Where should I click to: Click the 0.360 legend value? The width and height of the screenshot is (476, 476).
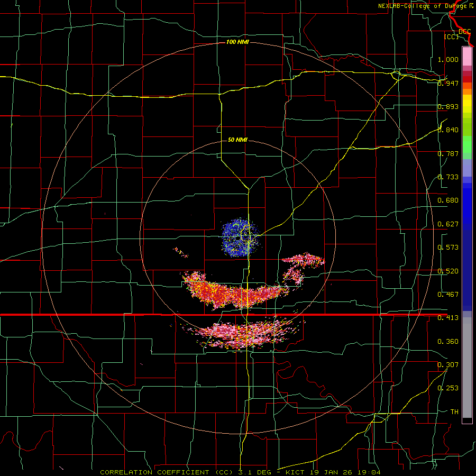(x=448, y=342)
